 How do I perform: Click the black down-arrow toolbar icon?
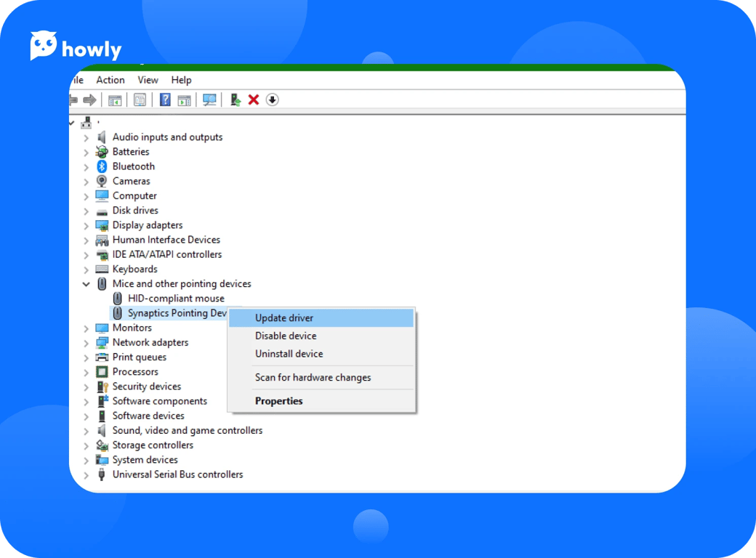[x=273, y=100]
